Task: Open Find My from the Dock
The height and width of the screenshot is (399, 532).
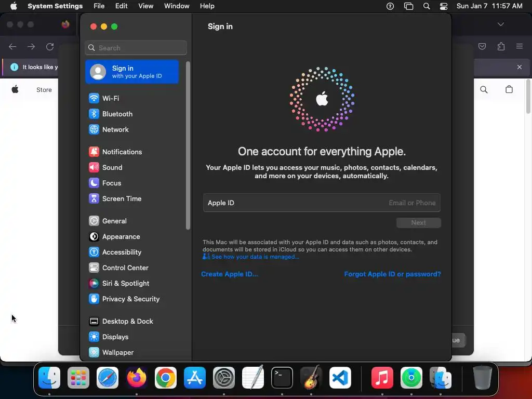Action: click(411, 378)
